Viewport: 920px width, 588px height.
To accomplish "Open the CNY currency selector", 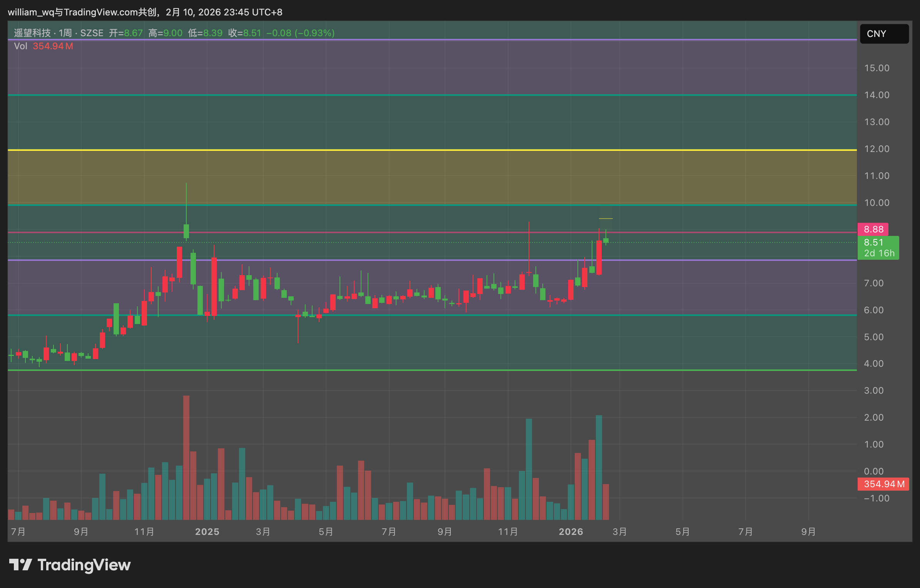I will pyautogui.click(x=884, y=34).
